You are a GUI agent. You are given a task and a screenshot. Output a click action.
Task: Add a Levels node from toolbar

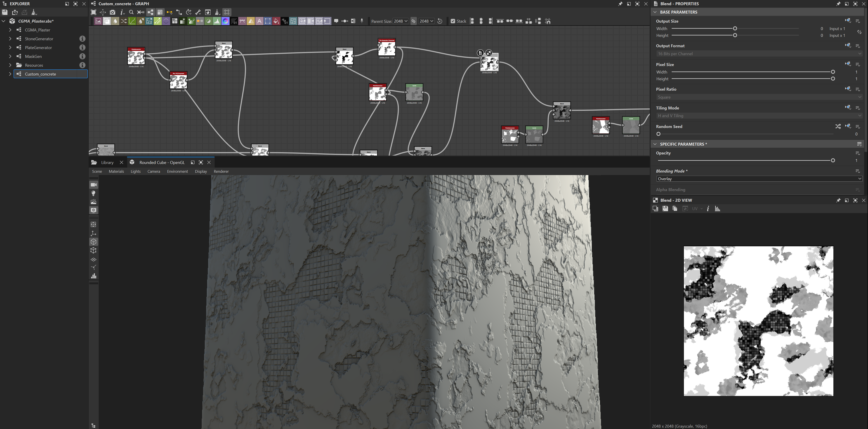[217, 21]
